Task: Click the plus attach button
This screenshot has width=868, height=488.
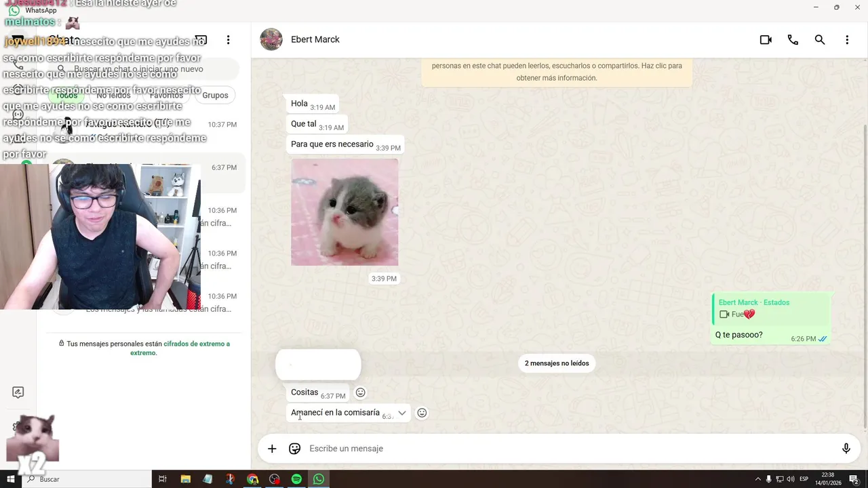Action: pos(272,449)
